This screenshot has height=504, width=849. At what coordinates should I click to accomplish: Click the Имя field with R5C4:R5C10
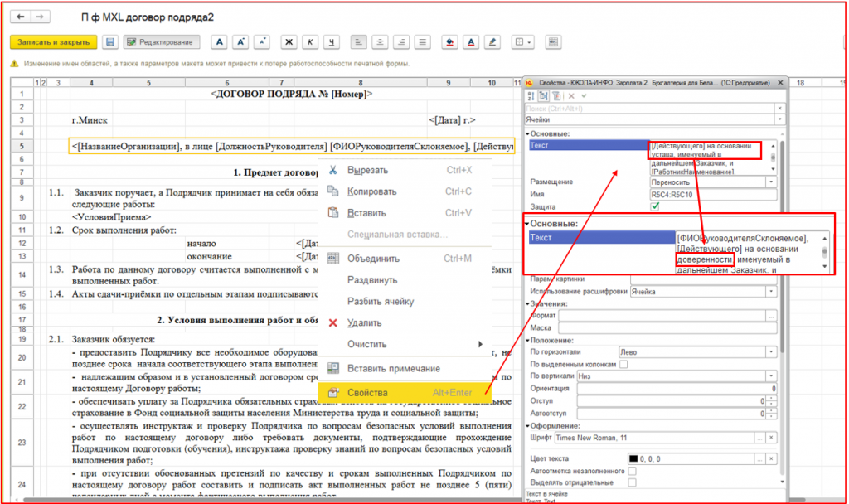pyautogui.click(x=713, y=194)
